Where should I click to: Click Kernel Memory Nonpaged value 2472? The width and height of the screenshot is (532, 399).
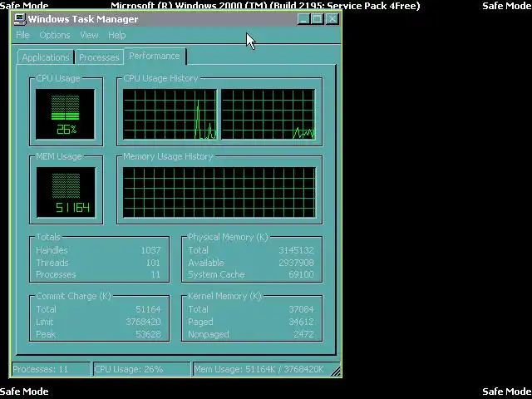click(303, 334)
